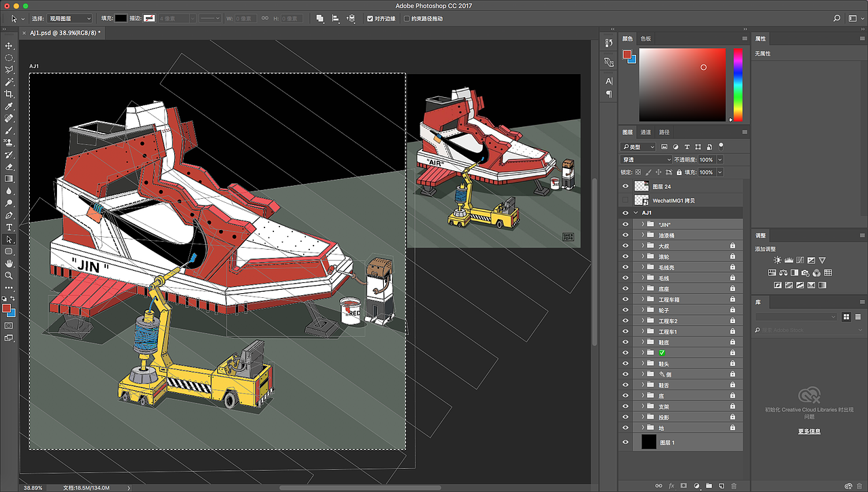Screen dimensions: 868x492
Task: Select the Horizontal Type tool
Action: pos(9,227)
